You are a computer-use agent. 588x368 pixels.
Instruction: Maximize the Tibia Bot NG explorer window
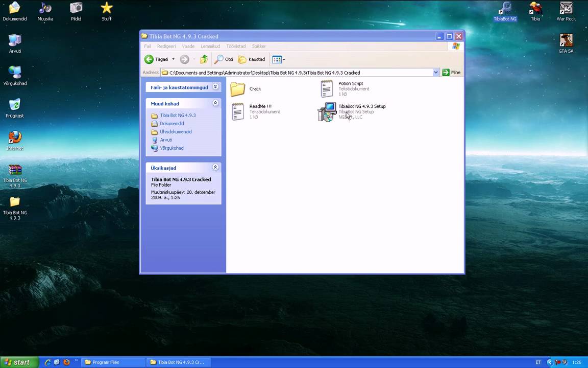(x=449, y=36)
